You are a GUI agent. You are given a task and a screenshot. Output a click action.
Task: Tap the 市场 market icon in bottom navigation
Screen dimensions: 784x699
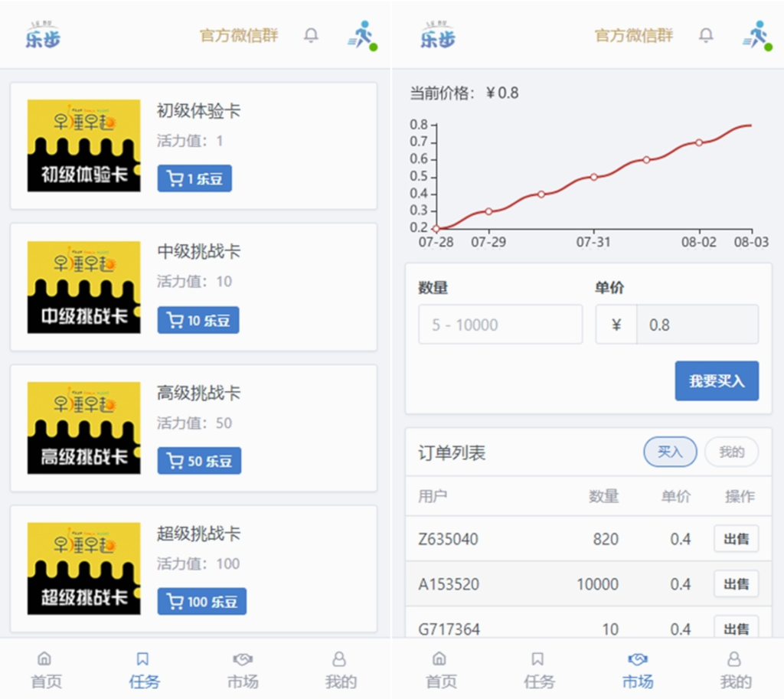[242, 657]
